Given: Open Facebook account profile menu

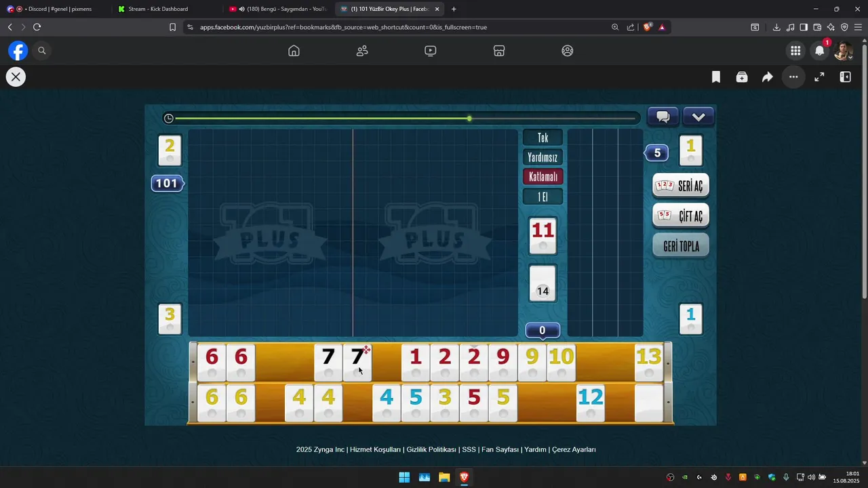Looking at the screenshot, I should click(x=844, y=51).
